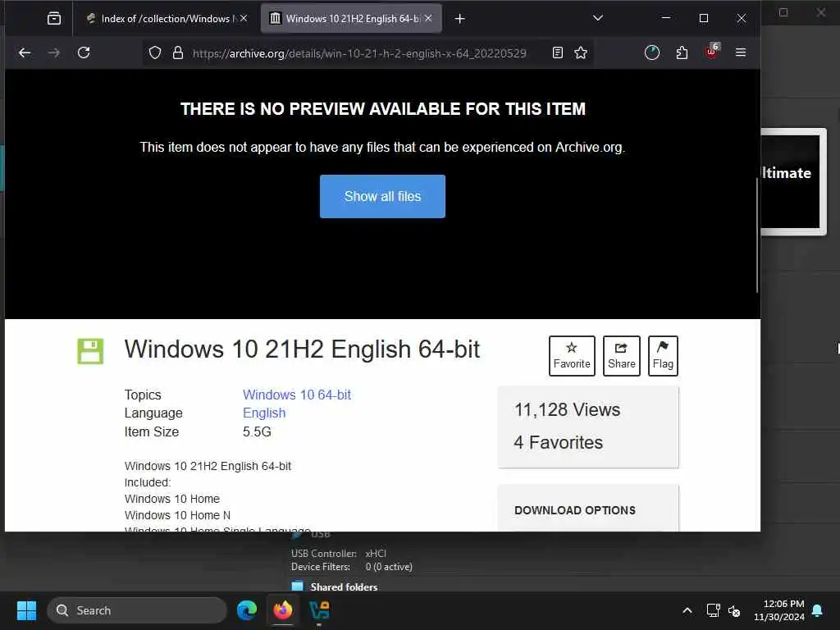The height and width of the screenshot is (630, 840).
Task: Click the 4 Favorites text
Action: (x=558, y=442)
